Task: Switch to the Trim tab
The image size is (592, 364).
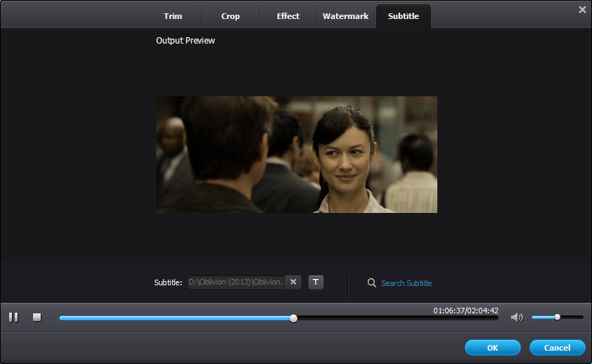Action: pyautogui.click(x=173, y=16)
